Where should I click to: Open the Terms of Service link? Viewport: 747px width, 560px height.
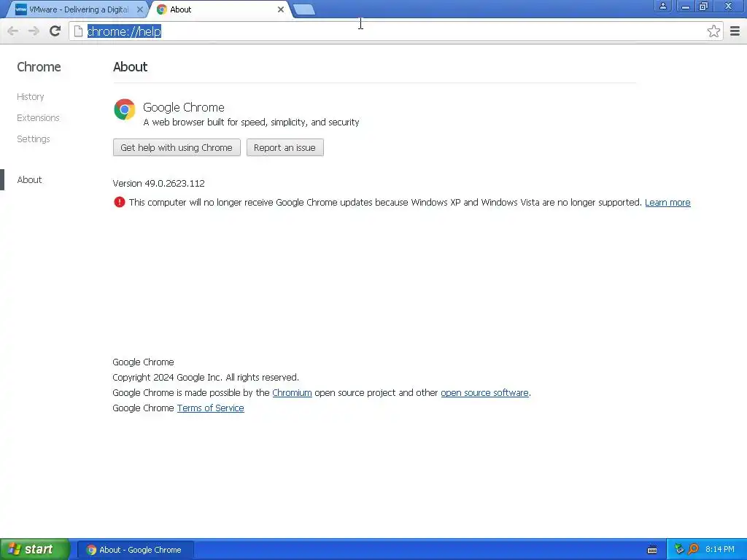pyautogui.click(x=211, y=408)
